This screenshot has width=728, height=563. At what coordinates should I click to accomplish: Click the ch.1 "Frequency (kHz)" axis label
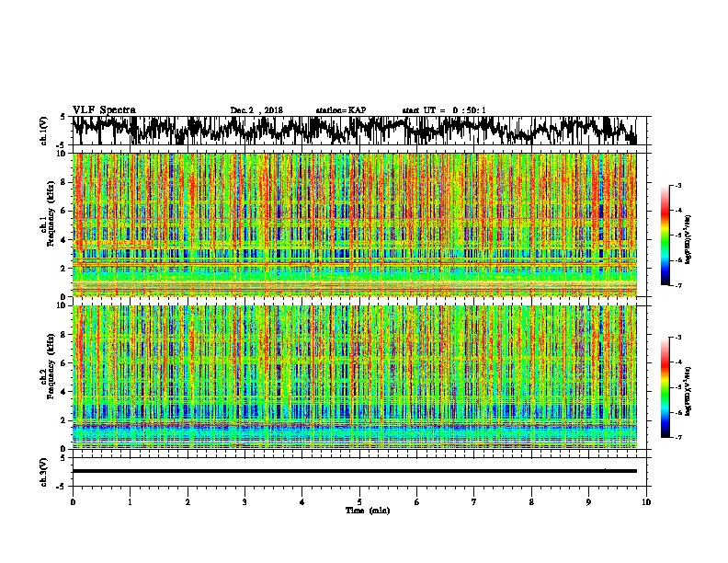click(51, 213)
